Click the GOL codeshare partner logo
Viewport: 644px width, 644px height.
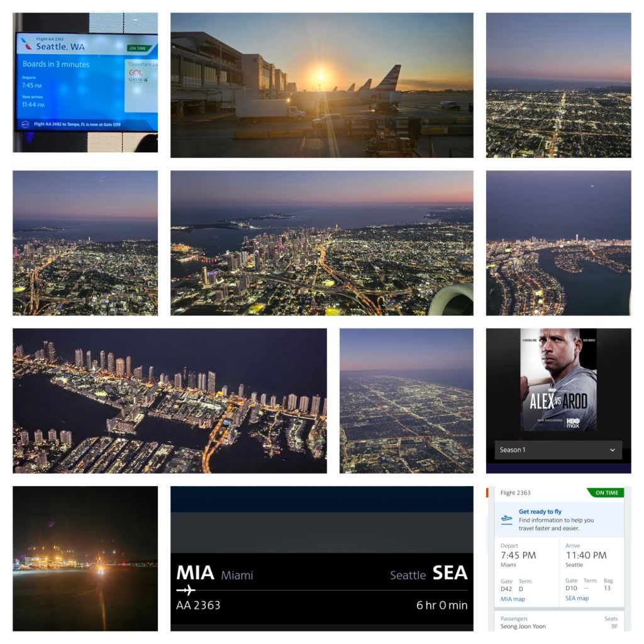pyautogui.click(x=136, y=72)
